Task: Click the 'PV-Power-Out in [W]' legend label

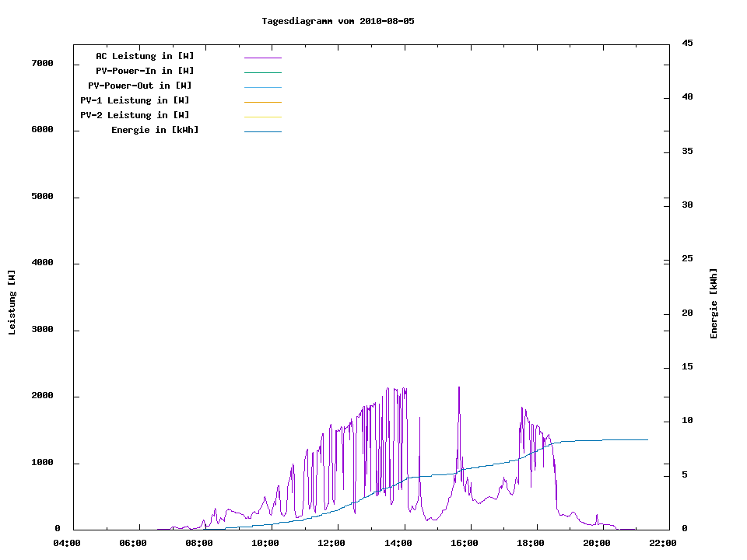Action: pos(140,86)
